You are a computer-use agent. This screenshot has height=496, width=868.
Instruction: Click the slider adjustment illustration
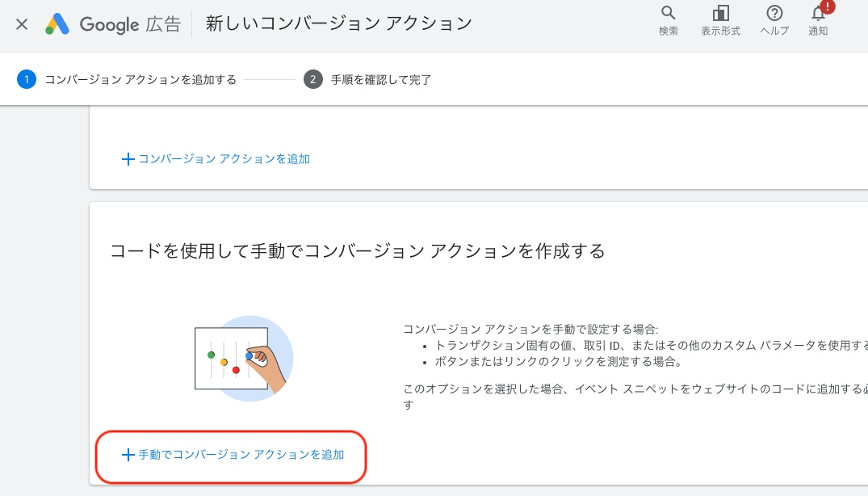(244, 358)
